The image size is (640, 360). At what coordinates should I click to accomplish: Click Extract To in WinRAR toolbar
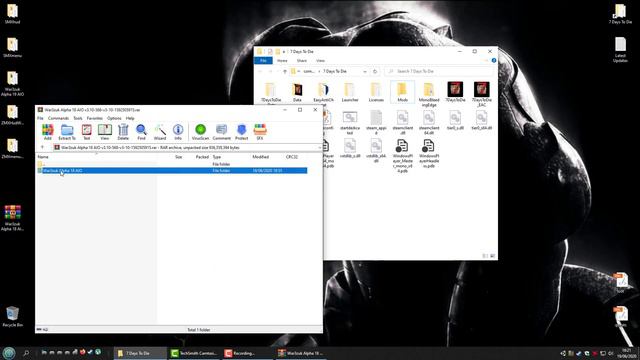pyautogui.click(x=67, y=132)
